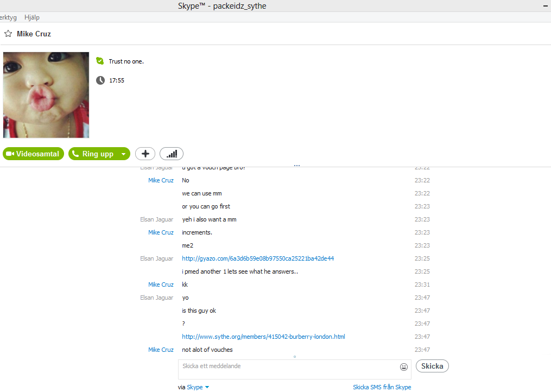The image size is (551, 392).
Task: Open the emoticon smiley picker
Action: pyautogui.click(x=404, y=367)
